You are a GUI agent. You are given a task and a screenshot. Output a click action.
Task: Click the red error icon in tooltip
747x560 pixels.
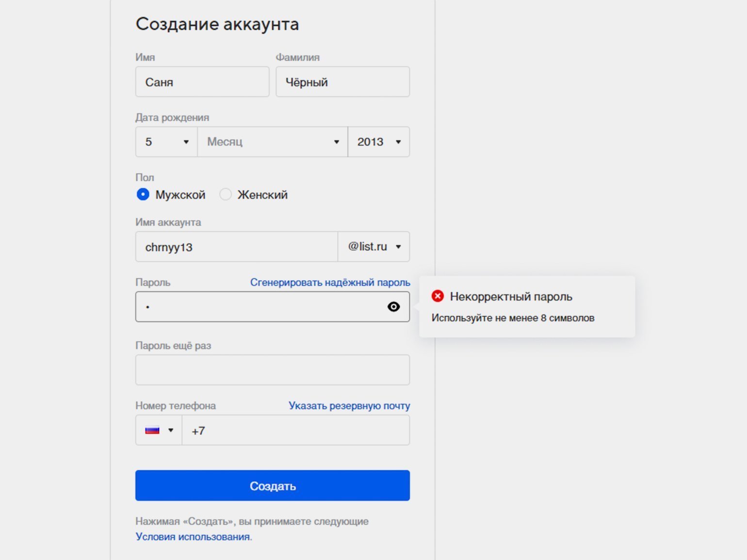[x=438, y=296]
